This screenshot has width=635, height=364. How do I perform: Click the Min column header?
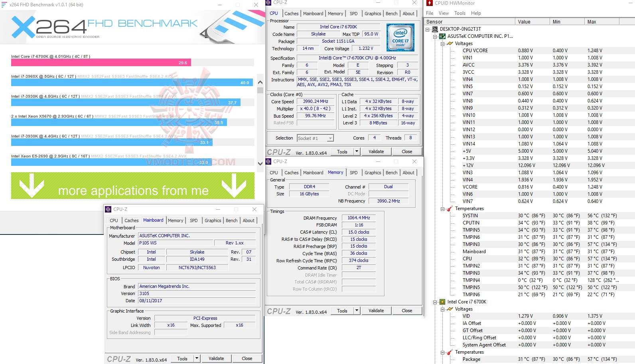pyautogui.click(x=567, y=22)
